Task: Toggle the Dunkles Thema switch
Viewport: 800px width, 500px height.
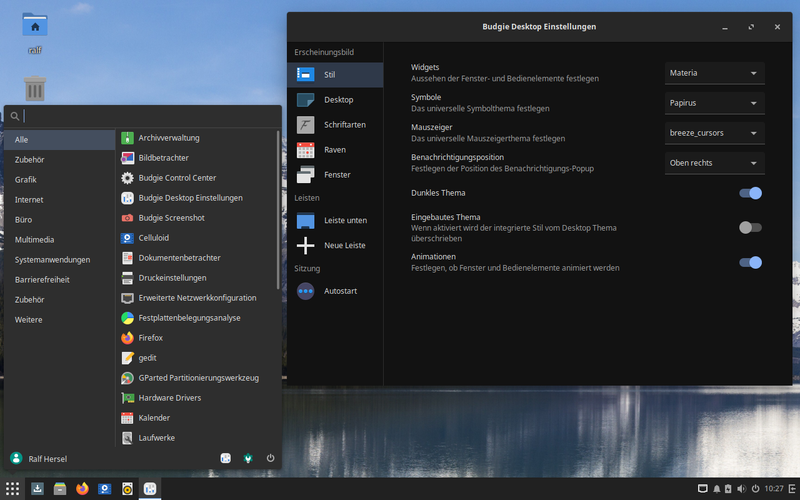Action: [751, 193]
